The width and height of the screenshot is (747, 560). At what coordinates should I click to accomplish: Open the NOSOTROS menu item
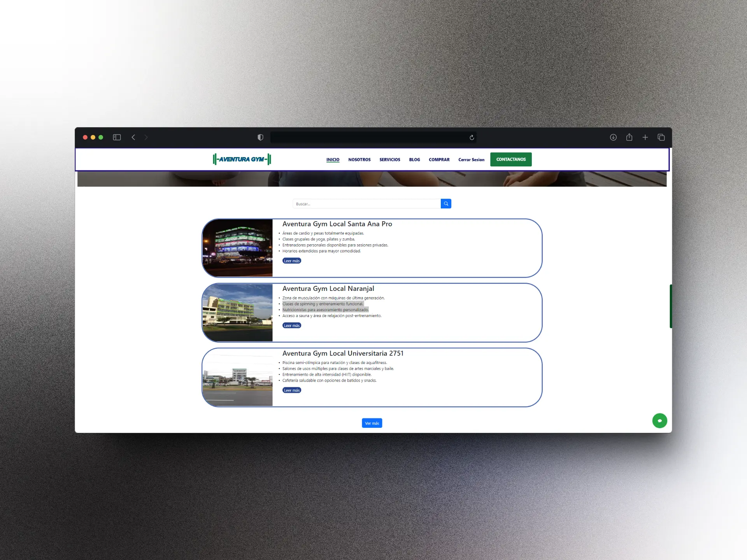(x=359, y=160)
